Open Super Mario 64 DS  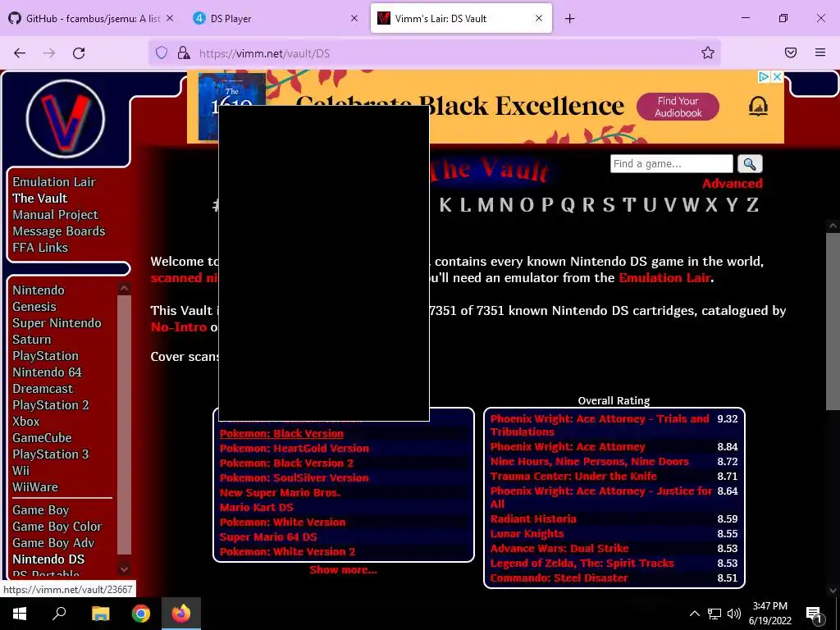[268, 536]
